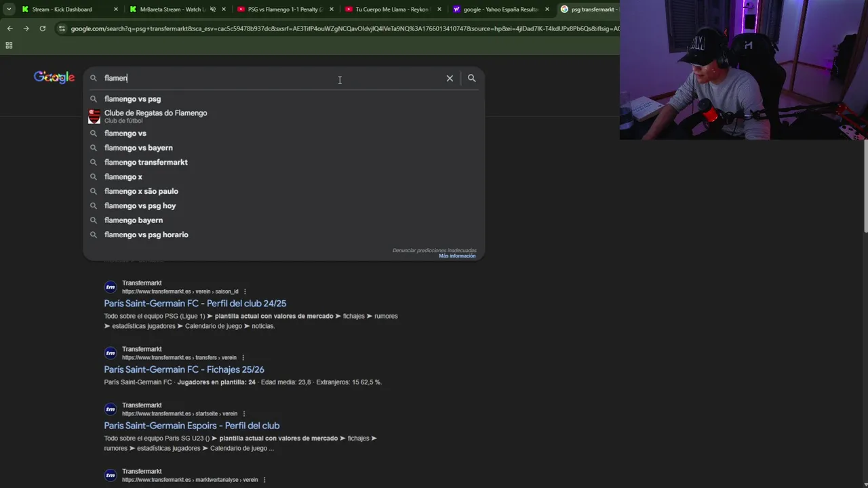The width and height of the screenshot is (868, 488).
Task: Click magnifier icon beside 'flamengo transfermarkt'
Action: (94, 163)
